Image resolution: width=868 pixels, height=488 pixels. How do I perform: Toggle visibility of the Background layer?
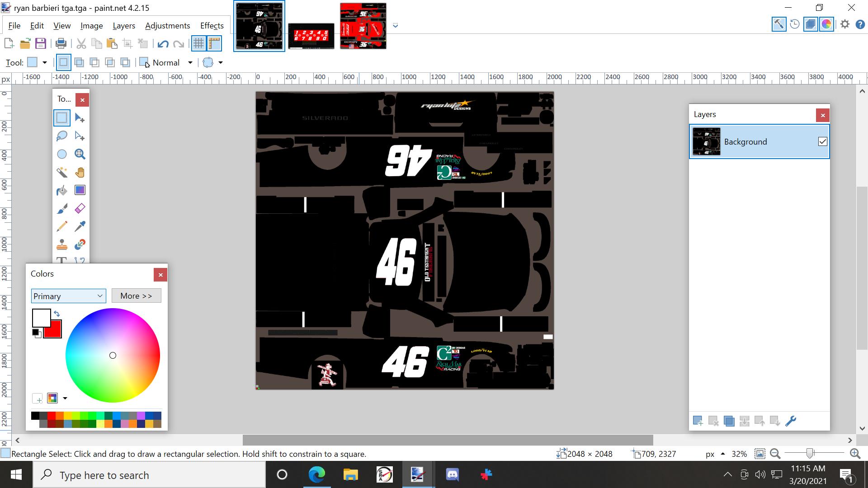click(821, 141)
